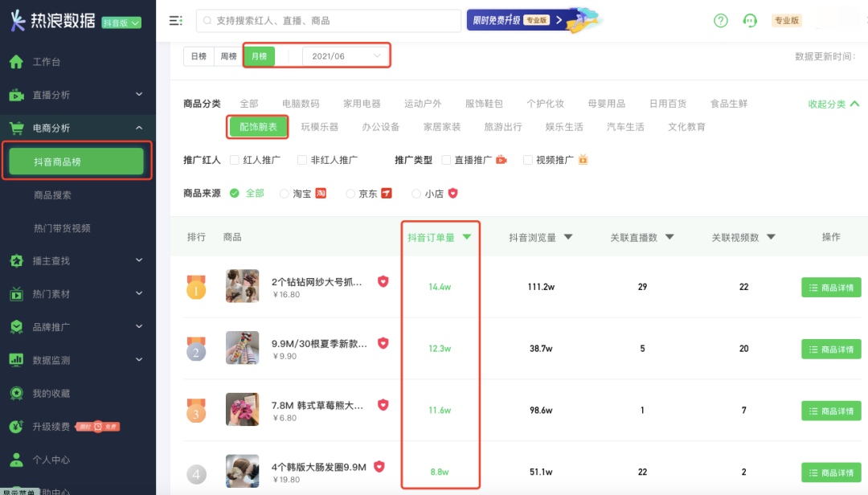Select the 京东 source radio button

(x=350, y=194)
